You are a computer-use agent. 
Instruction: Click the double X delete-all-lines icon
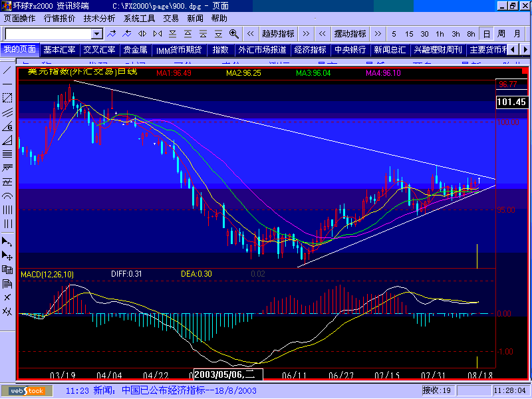[x=7, y=311]
